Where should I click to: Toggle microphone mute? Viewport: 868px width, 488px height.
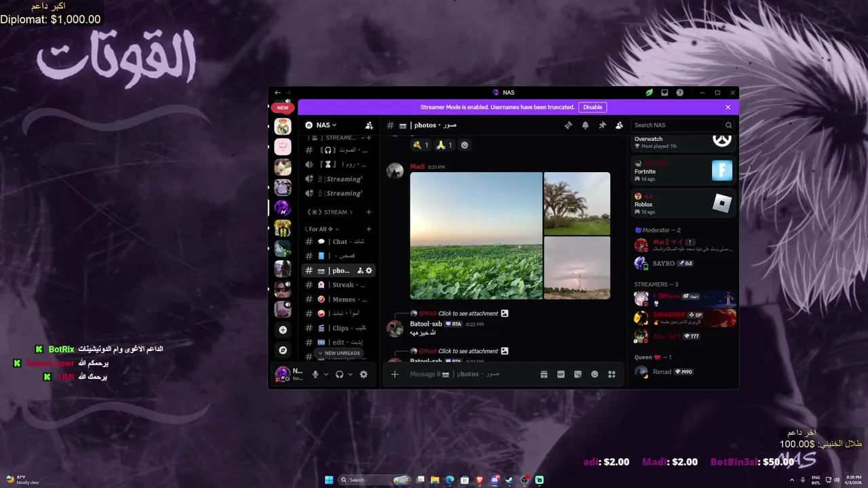315,374
